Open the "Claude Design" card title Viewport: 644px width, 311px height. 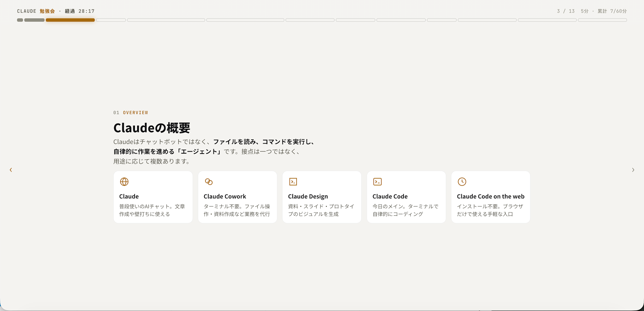tap(308, 196)
